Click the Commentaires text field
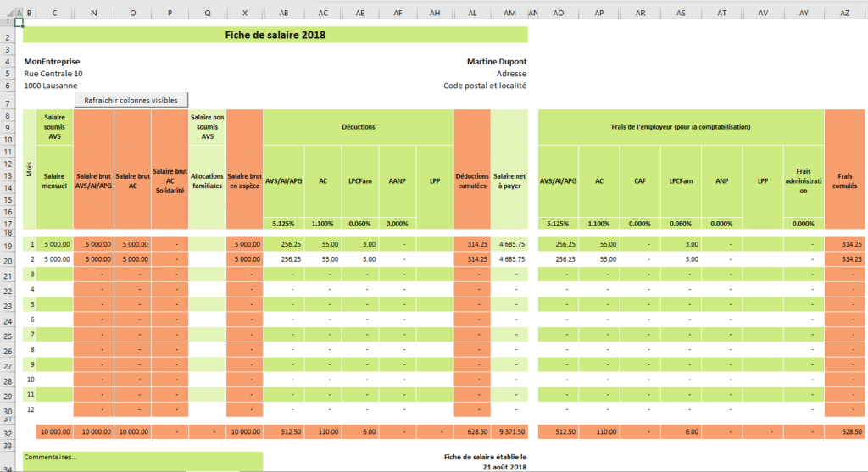Image resolution: width=868 pixels, height=472 pixels. click(142, 461)
